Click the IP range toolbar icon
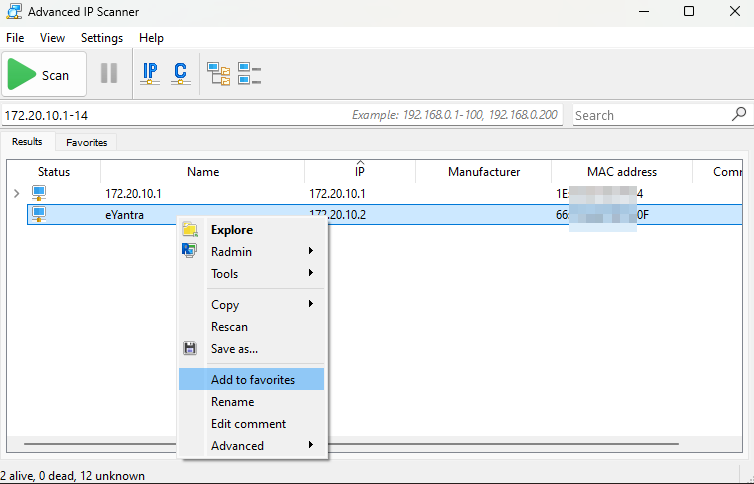The image size is (754, 484). pos(150,74)
